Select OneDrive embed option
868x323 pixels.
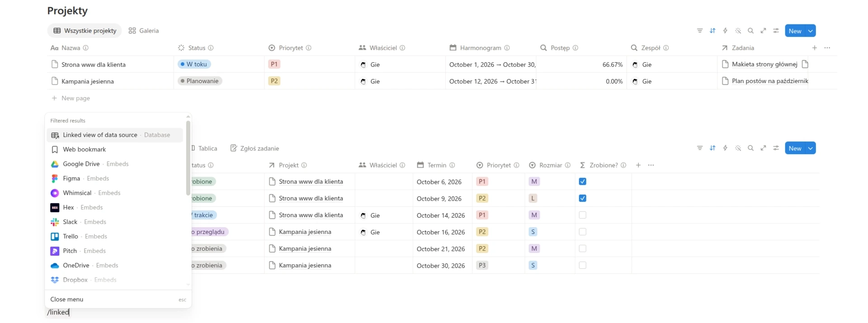click(x=115, y=265)
